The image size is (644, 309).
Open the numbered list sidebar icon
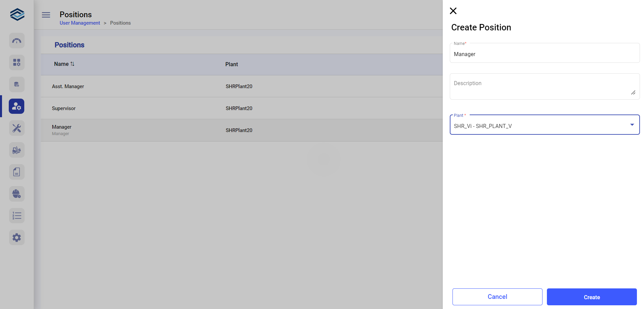(17, 216)
